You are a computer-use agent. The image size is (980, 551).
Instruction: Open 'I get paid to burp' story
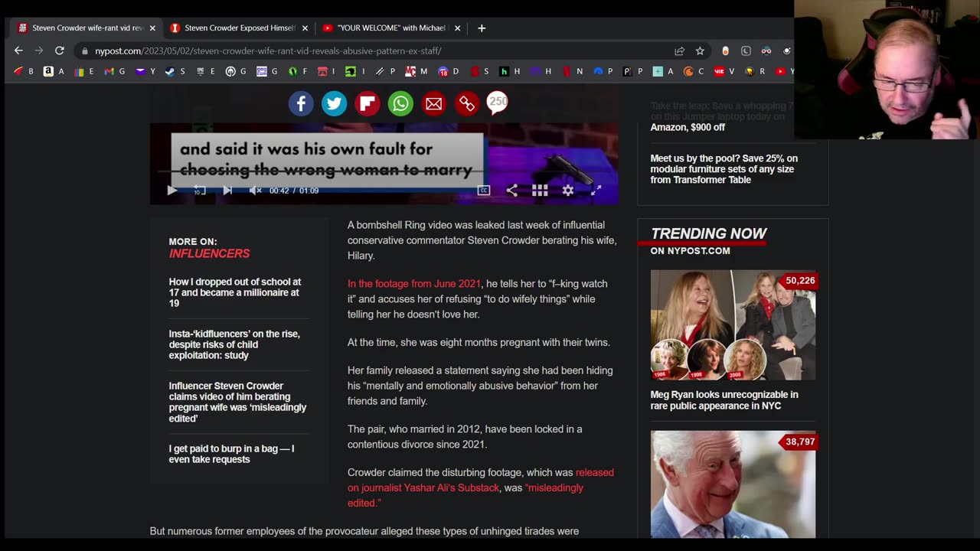click(x=231, y=454)
